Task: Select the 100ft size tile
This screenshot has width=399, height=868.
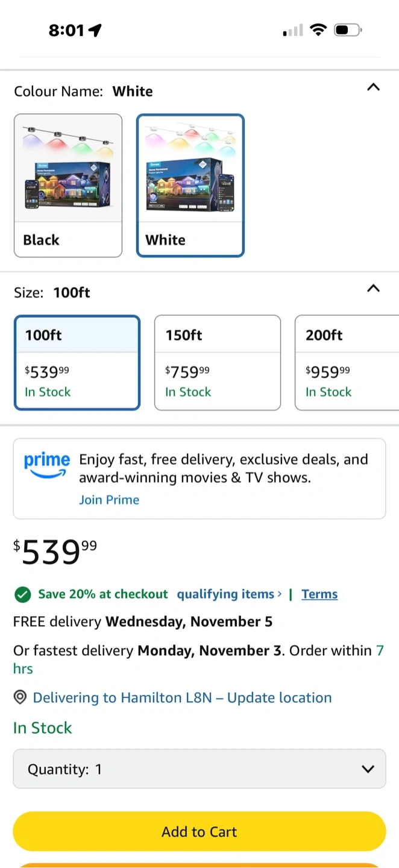Action: coord(77,363)
